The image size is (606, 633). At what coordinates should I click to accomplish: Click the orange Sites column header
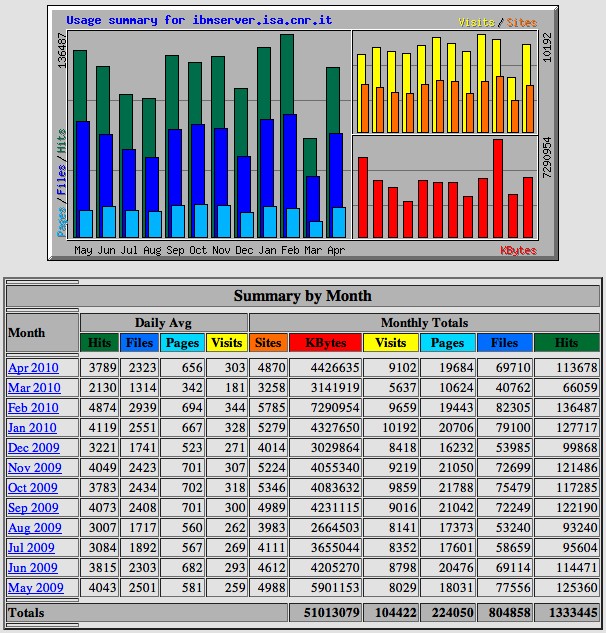[268, 343]
